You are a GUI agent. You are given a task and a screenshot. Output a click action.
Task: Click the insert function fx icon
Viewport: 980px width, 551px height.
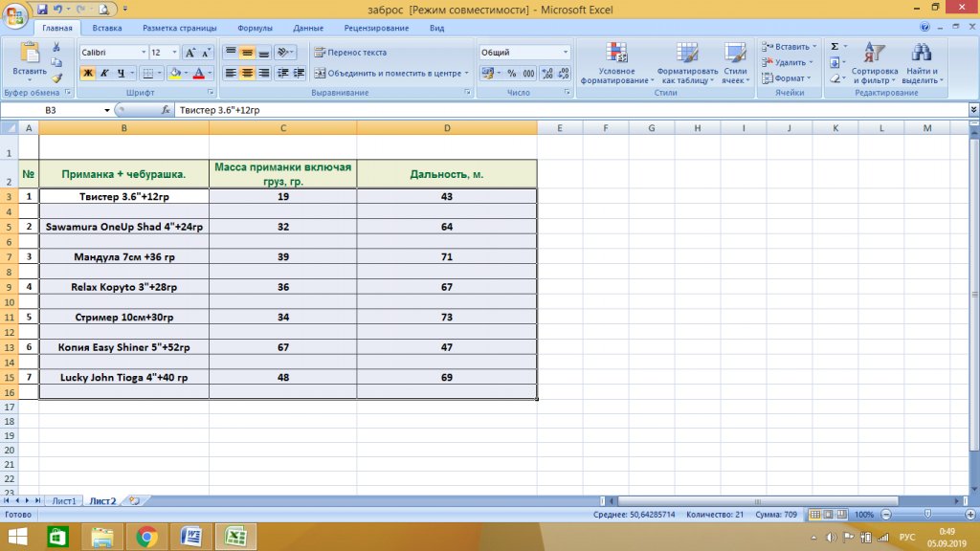point(166,110)
